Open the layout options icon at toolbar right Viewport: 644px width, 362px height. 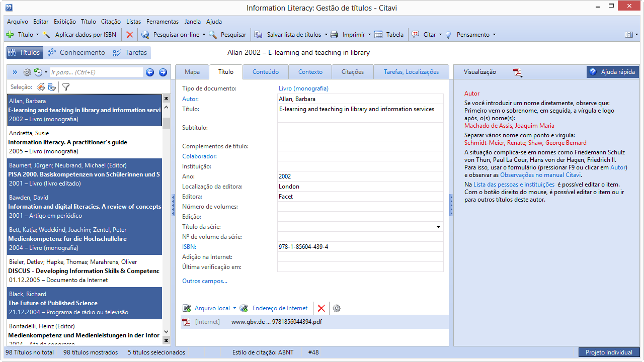(629, 35)
